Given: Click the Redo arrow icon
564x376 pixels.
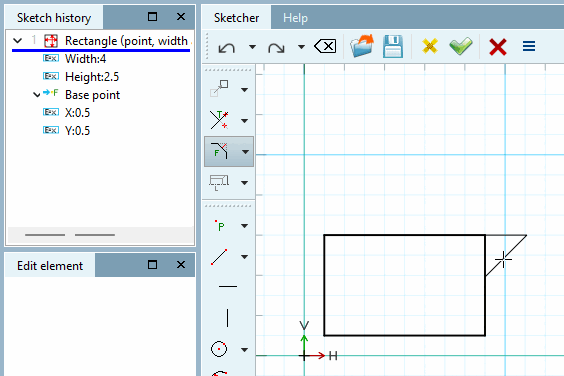Looking at the screenshot, I should (276, 47).
